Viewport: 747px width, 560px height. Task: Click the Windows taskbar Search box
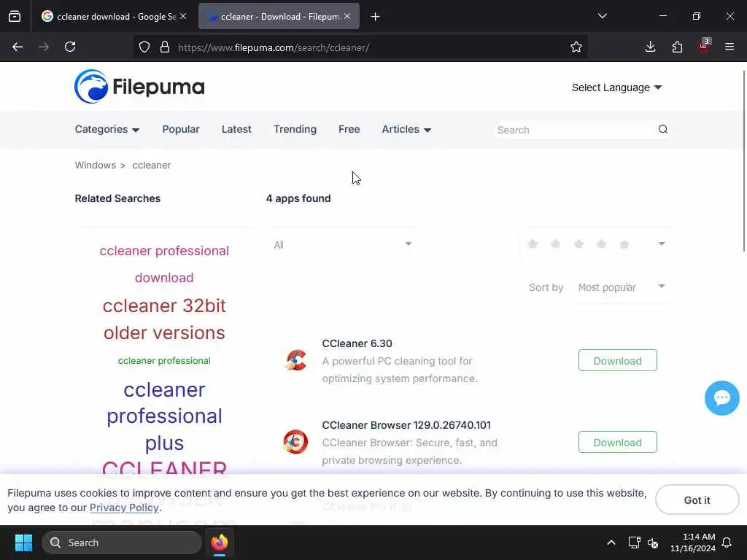click(122, 542)
